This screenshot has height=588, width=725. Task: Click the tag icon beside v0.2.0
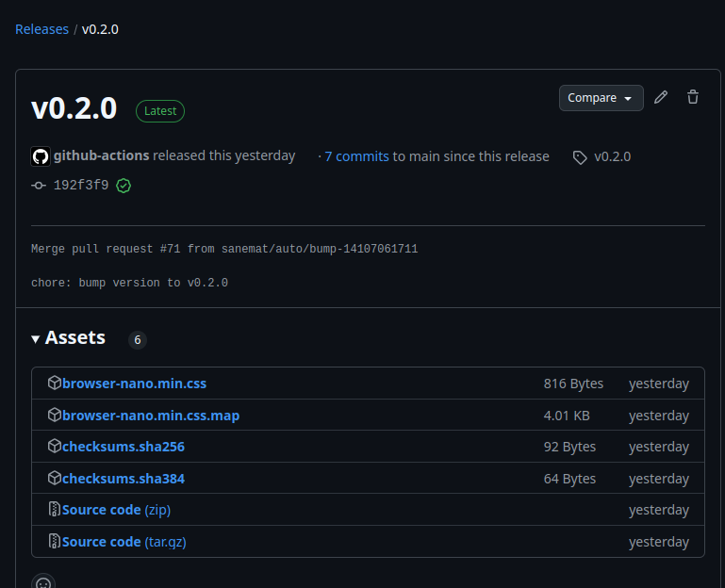(x=580, y=157)
